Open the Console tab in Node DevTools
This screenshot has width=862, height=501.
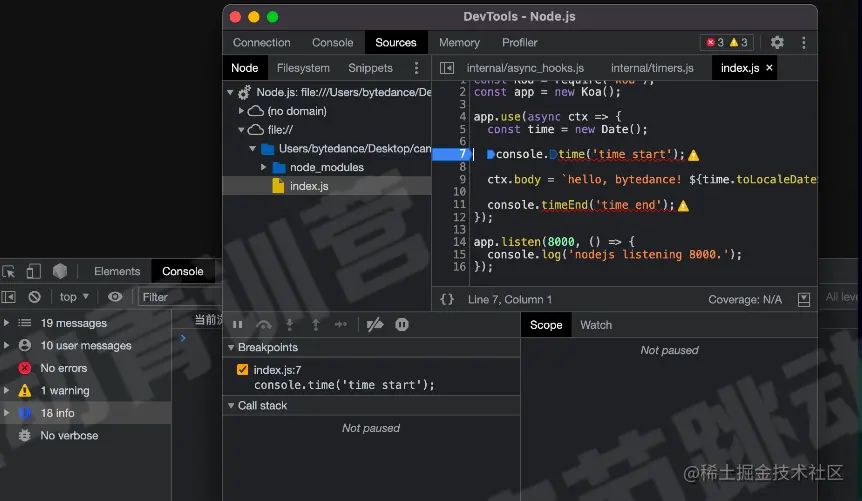[333, 42]
